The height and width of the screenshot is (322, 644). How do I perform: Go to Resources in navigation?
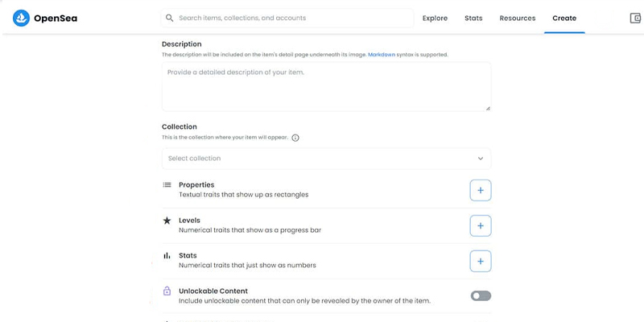pyautogui.click(x=518, y=18)
